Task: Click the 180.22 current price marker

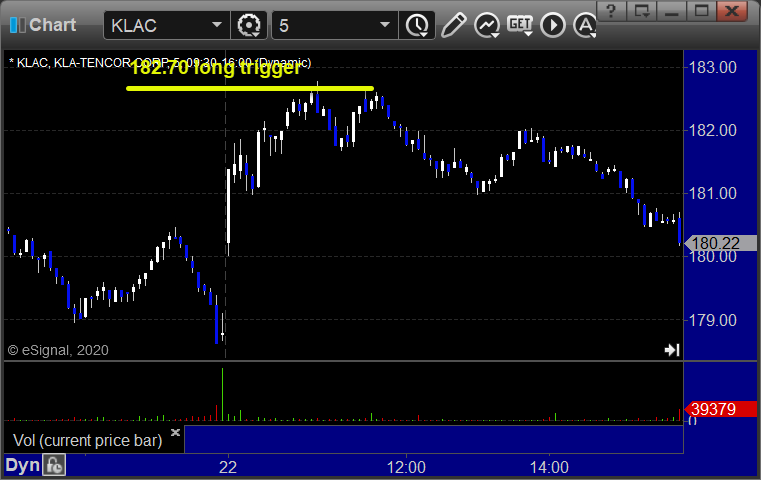Action: [x=720, y=243]
